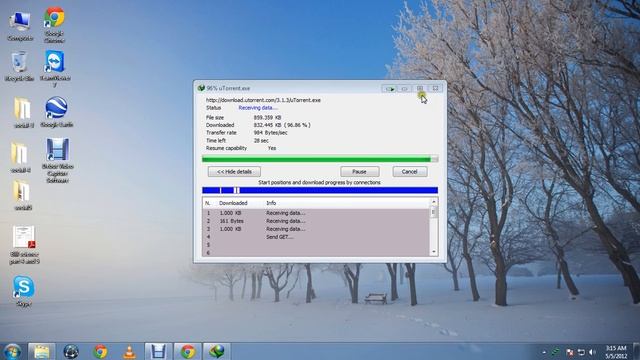The height and width of the screenshot is (360, 640).
Task: Maximize the download dialog window
Action: coord(420,88)
